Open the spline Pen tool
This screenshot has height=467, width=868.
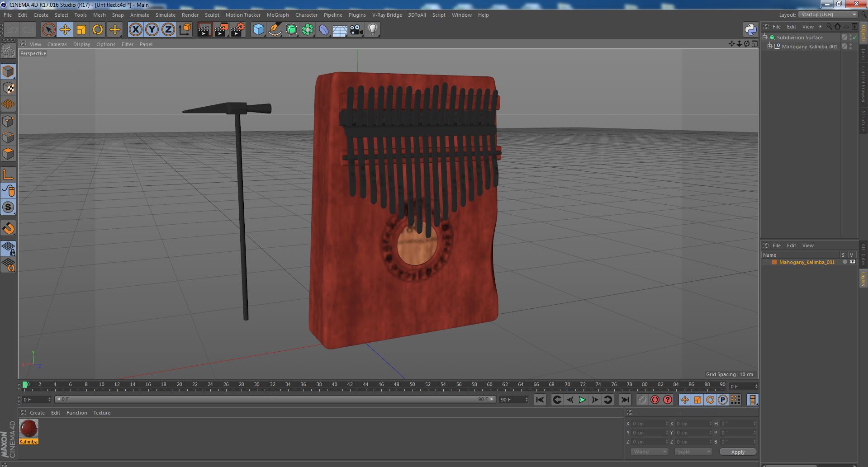coord(275,30)
